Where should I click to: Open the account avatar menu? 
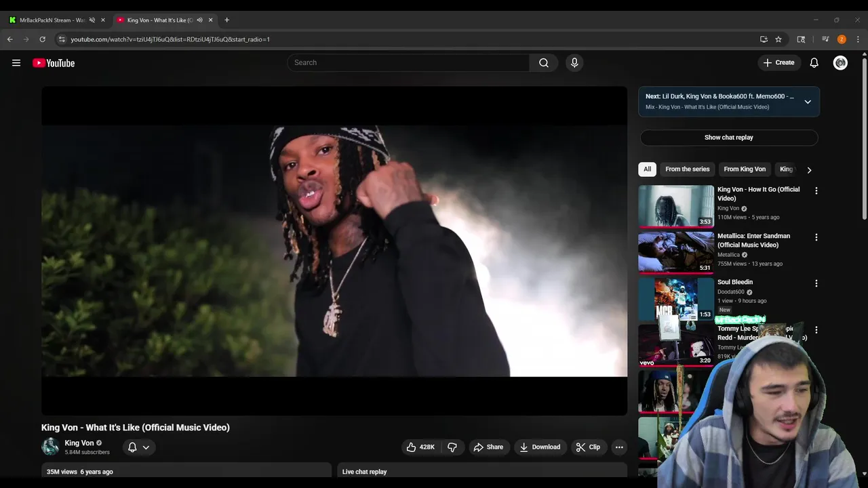click(x=840, y=62)
